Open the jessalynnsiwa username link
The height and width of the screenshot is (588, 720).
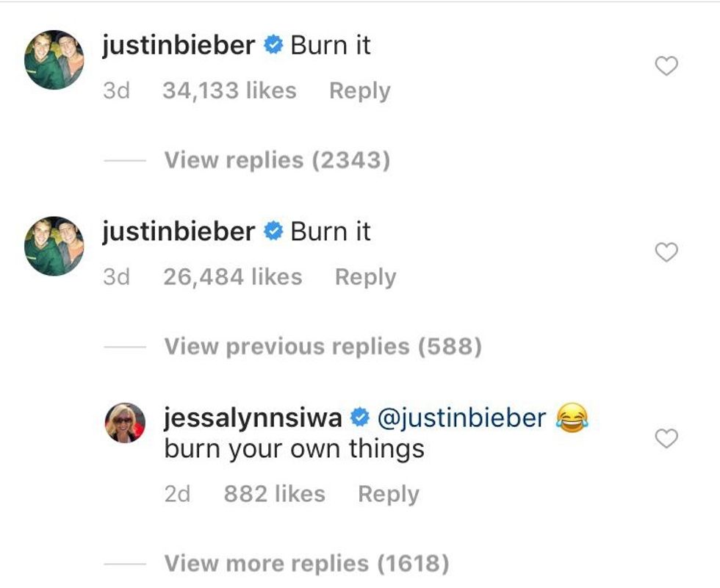click(253, 418)
